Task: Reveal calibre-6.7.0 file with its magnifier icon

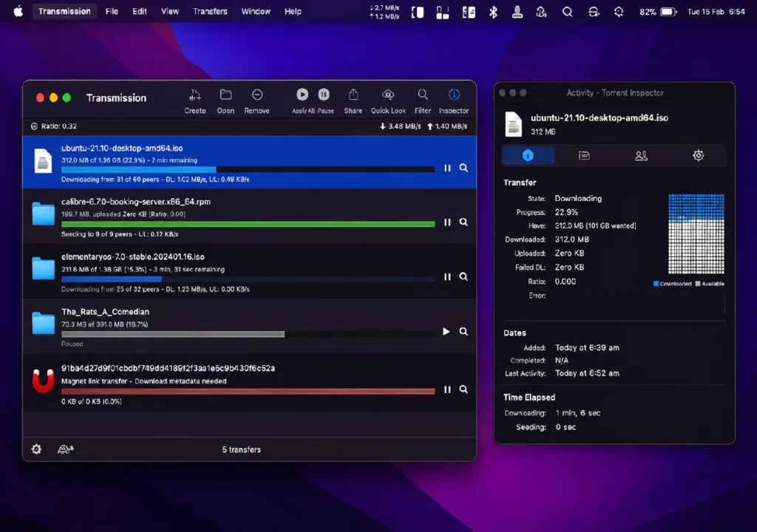Action: [x=464, y=222]
